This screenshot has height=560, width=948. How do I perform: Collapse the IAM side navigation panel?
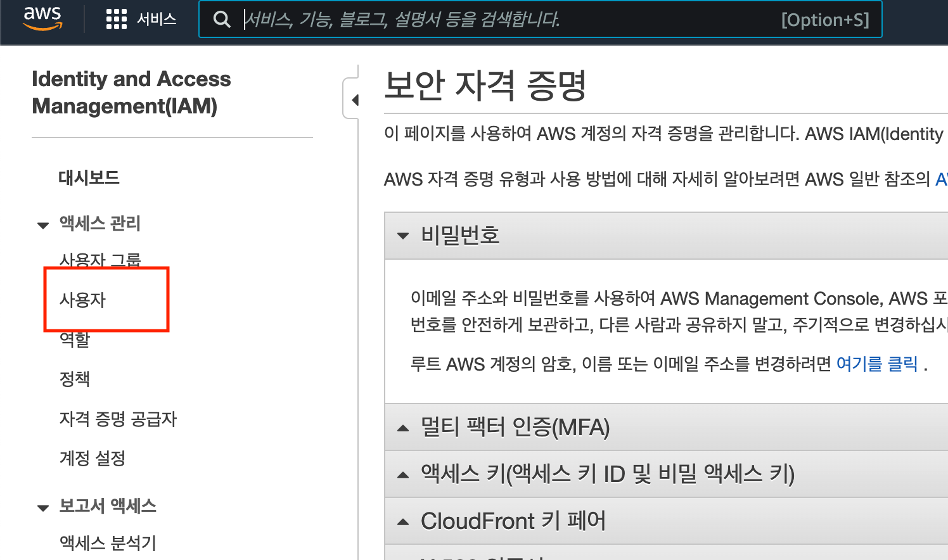point(355,99)
